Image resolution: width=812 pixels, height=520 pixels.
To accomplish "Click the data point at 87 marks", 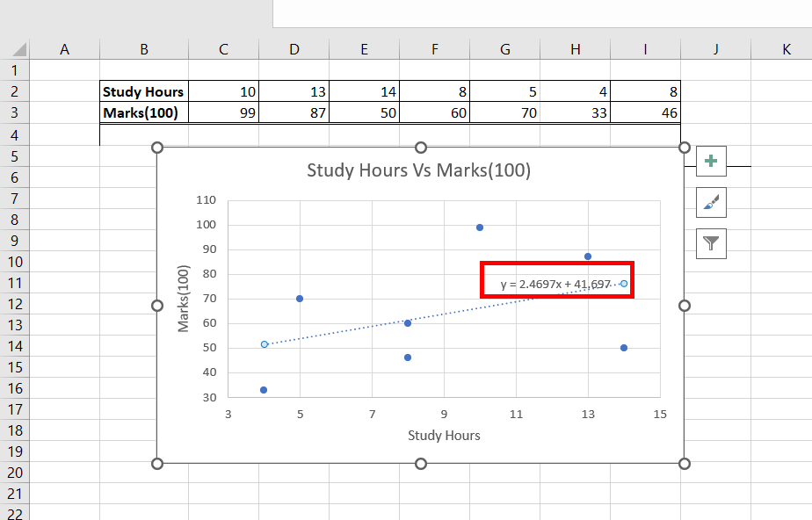I will pos(588,256).
